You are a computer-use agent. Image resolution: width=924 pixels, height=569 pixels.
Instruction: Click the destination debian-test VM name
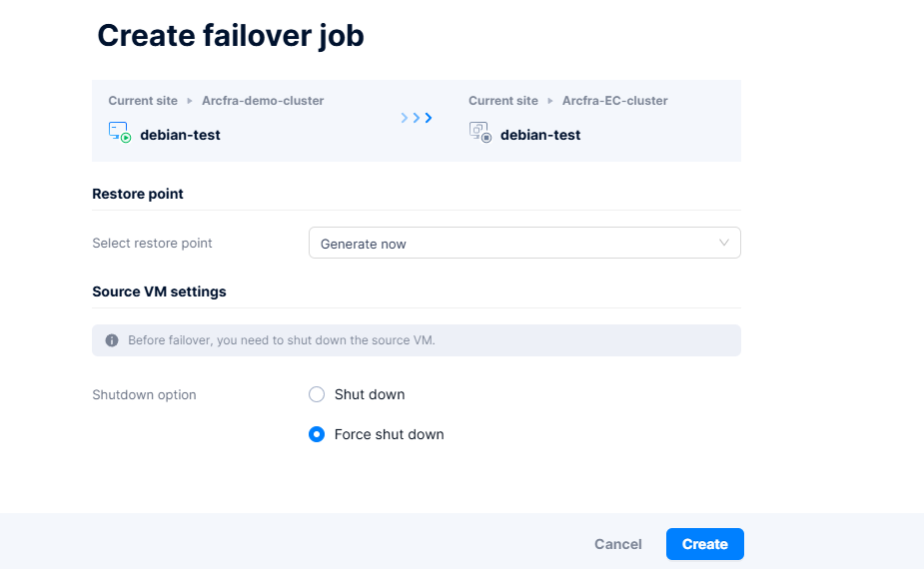(x=540, y=135)
